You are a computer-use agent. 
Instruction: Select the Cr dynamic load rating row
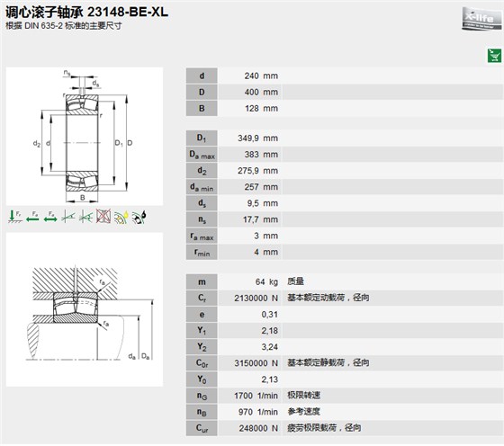344,299
